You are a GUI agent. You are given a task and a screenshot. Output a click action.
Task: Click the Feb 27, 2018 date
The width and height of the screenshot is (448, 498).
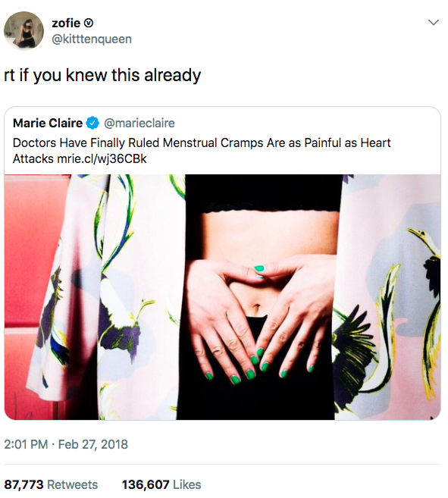(92, 444)
